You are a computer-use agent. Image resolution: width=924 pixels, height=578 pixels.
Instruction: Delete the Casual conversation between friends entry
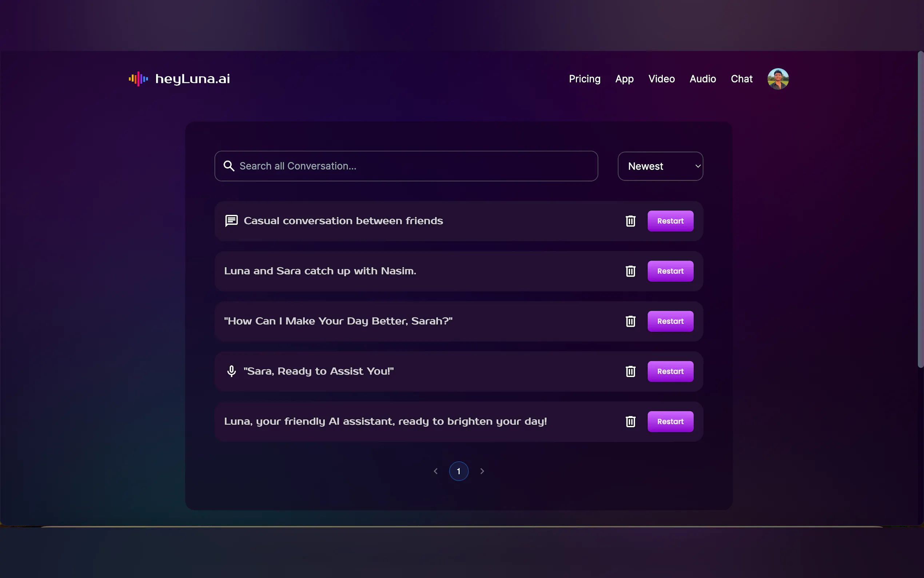[630, 221]
